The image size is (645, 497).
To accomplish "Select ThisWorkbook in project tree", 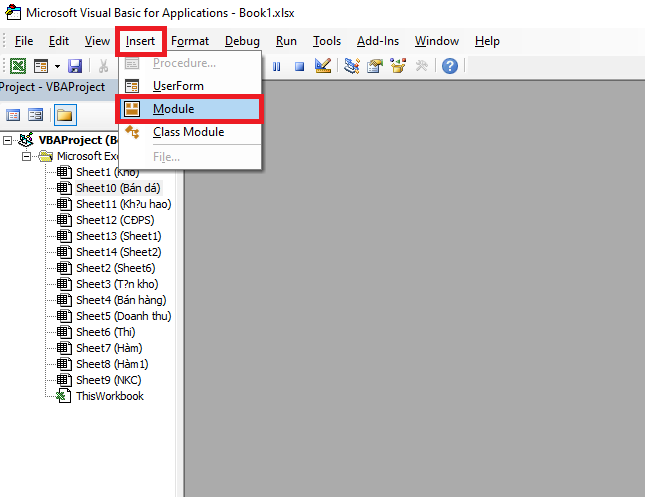I will (x=110, y=397).
